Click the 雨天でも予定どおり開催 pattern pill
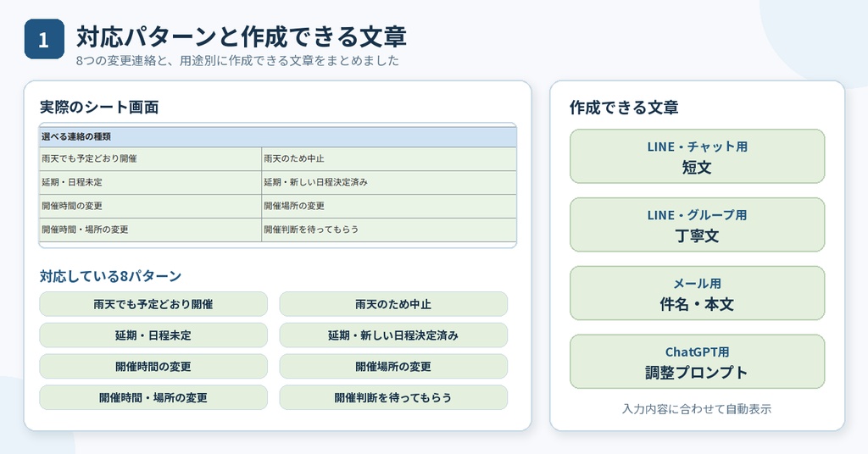This screenshot has height=454, width=868. point(153,304)
